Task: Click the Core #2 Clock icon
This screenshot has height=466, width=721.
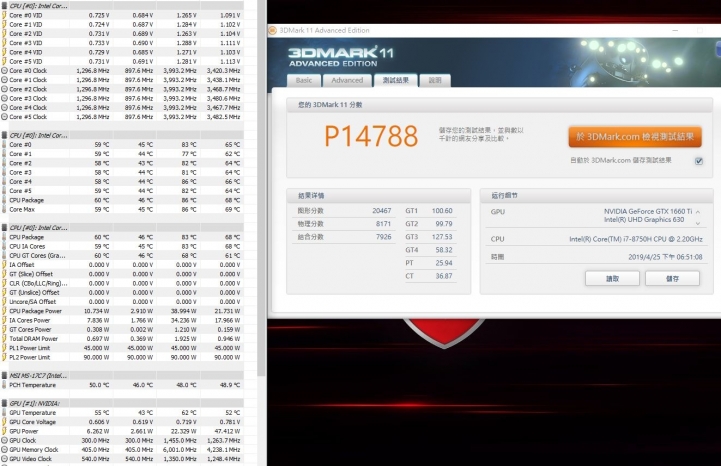Action: pos(4,89)
